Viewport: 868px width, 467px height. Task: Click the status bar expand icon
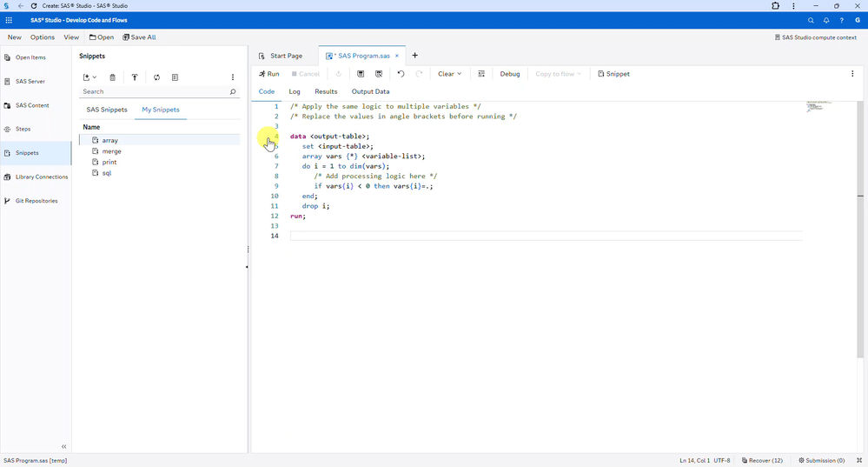(859, 460)
